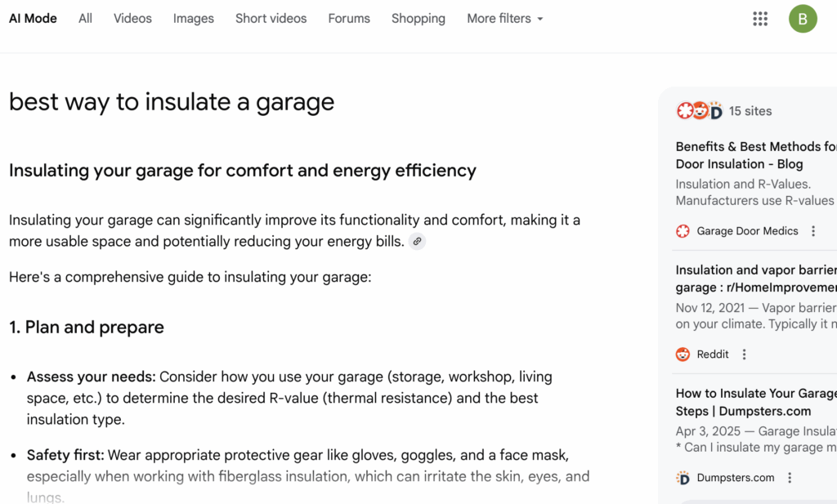Open the Forums tab
837x504 pixels.
tap(349, 19)
